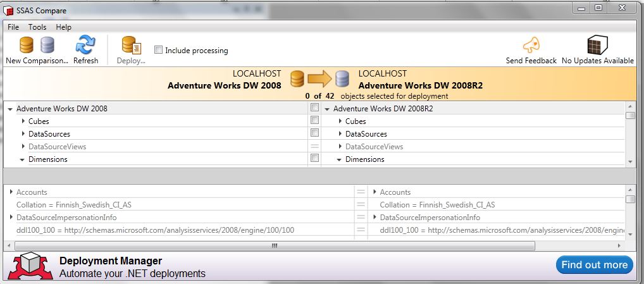Expand the DataSourceViews node in source tree
Screen dimensions: 644x284
click(23, 147)
